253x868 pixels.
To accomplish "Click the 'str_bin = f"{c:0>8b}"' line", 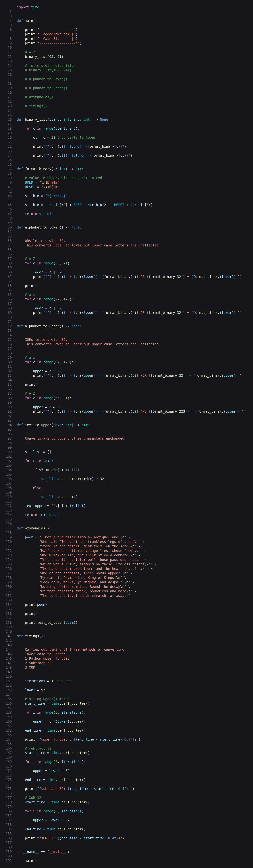I will [46, 196].
